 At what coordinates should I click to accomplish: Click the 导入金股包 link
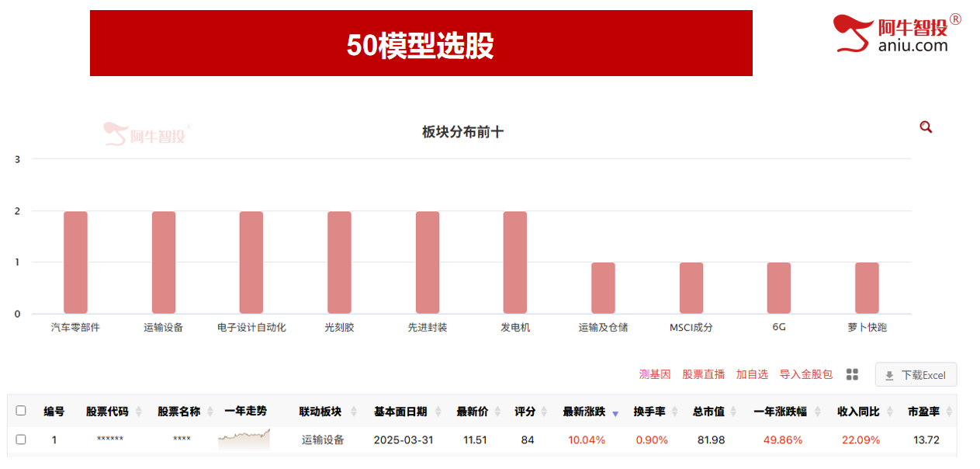pyautogui.click(x=806, y=374)
